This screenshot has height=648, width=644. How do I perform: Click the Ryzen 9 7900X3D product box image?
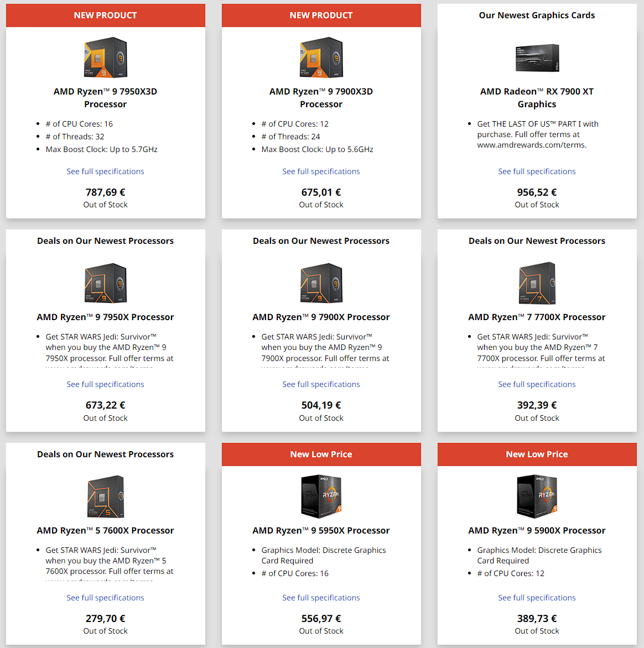(x=321, y=58)
